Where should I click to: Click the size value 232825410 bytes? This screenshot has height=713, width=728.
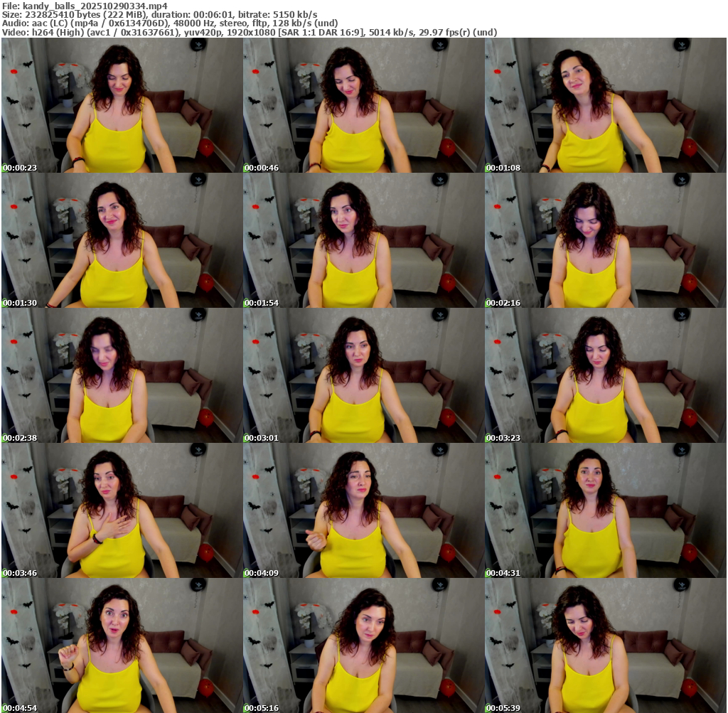pyautogui.click(x=60, y=15)
